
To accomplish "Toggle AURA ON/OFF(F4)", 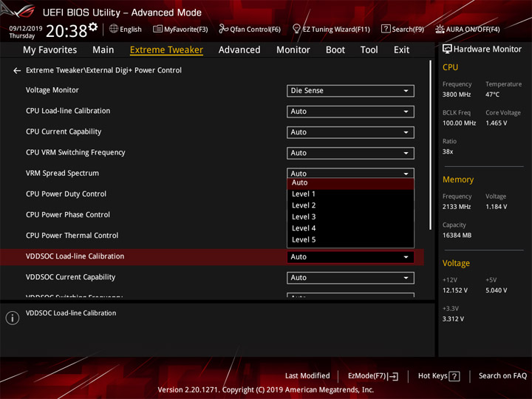I will tap(468, 29).
